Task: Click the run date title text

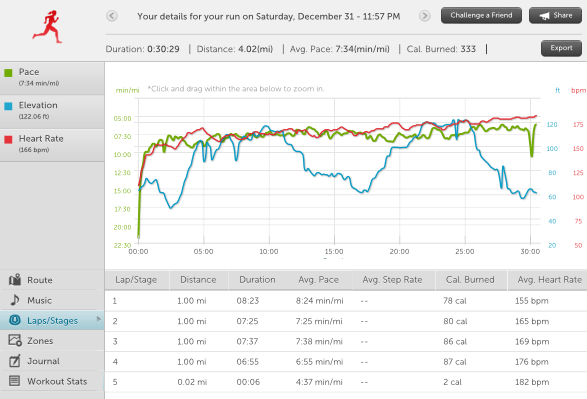Action: click(268, 16)
